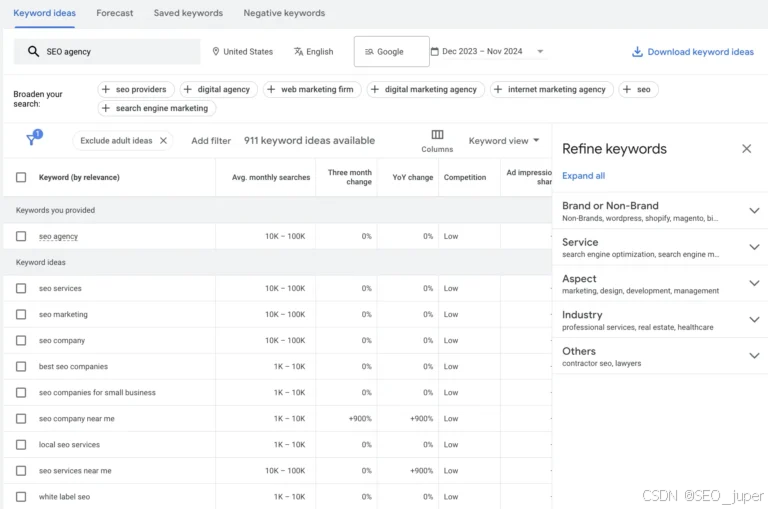The height and width of the screenshot is (509, 768).
Task: Remove the Exclude adult ideas filter
Action: point(164,141)
